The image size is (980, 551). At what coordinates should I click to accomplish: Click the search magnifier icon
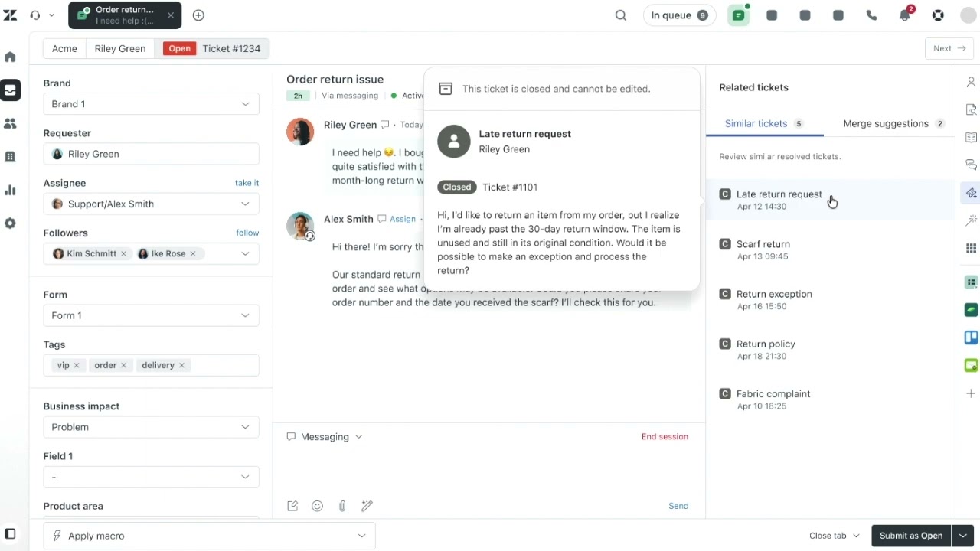pos(621,15)
